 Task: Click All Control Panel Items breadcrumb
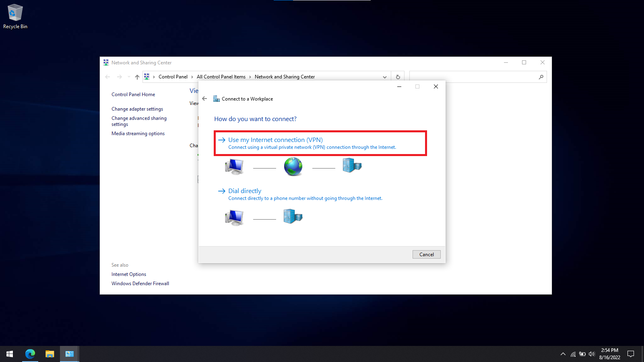coord(221,77)
